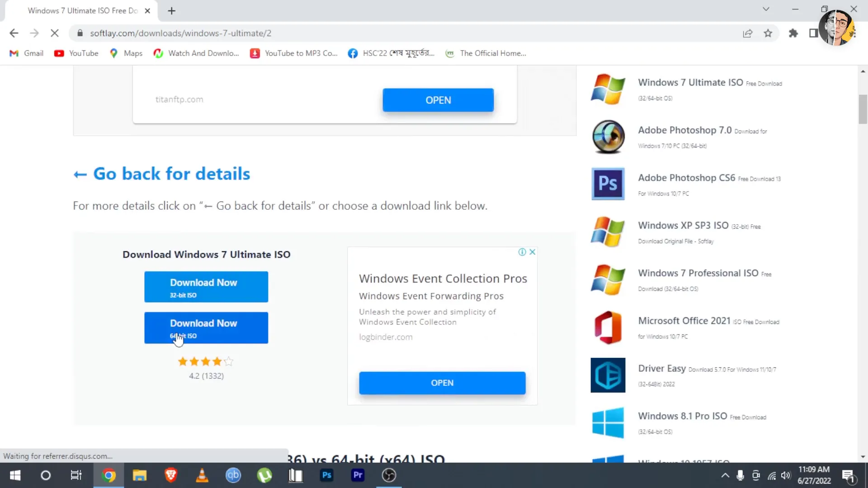This screenshot has height=488, width=868.
Task: Open Adobe Photoshop CS6 sidebar link
Action: tap(686, 178)
